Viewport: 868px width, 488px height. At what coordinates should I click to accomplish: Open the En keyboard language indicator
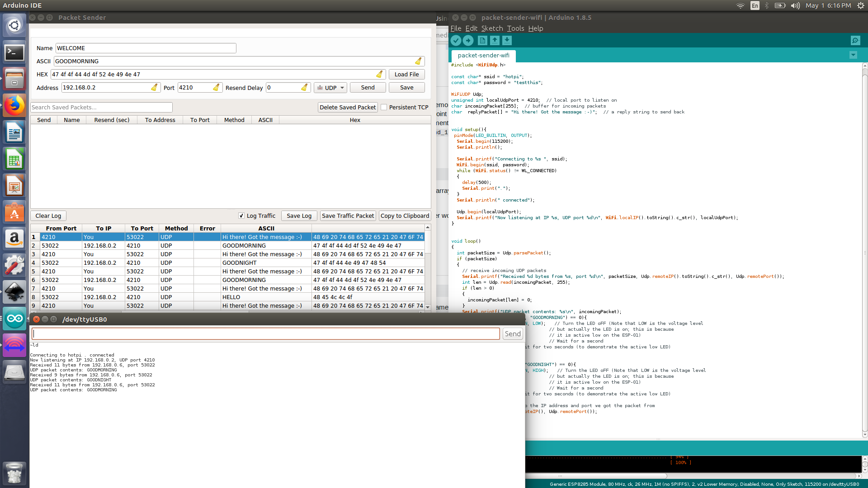pyautogui.click(x=755, y=5)
